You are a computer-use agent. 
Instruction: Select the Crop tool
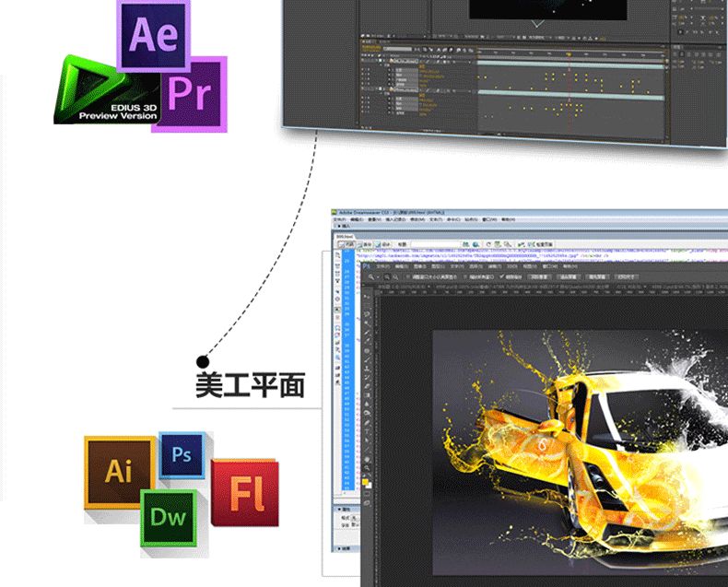(367, 332)
